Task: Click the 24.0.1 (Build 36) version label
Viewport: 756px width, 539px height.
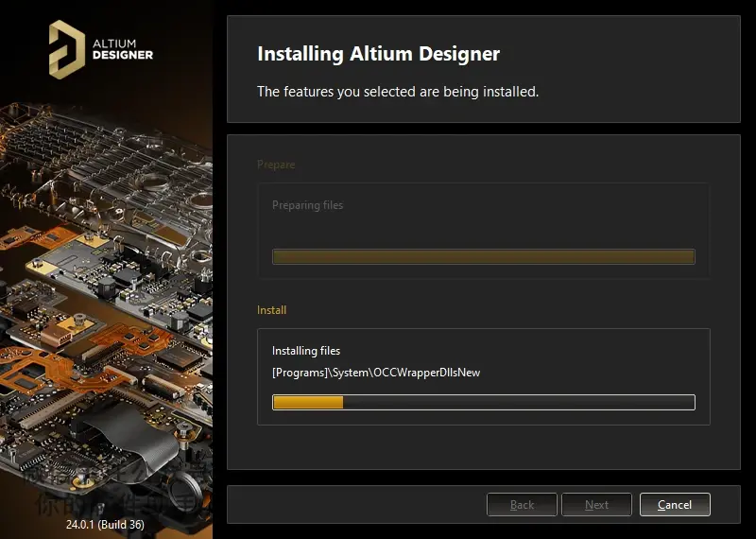Action: click(x=105, y=524)
